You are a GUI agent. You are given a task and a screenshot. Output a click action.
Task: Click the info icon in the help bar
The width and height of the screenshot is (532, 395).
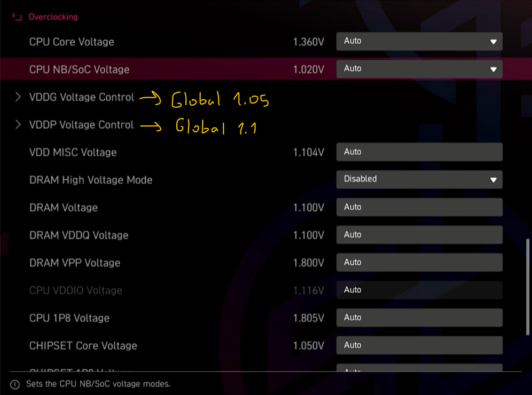tap(15, 384)
